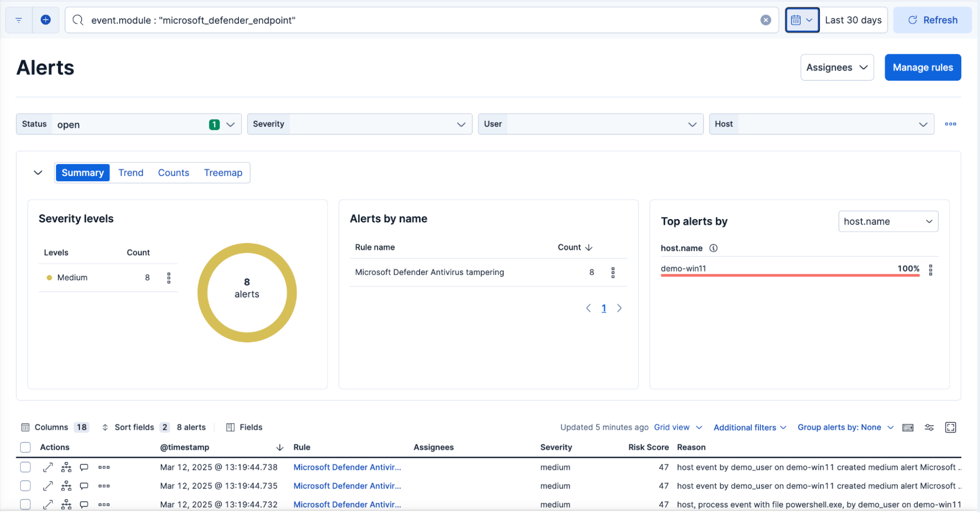Go to previous page of alerts by name
Screen dimensions: 980x513
588,308
